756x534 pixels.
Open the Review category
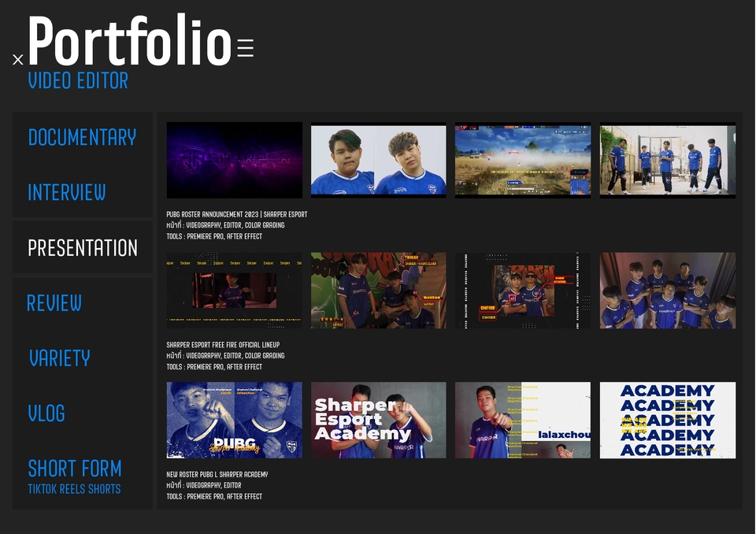click(x=54, y=303)
